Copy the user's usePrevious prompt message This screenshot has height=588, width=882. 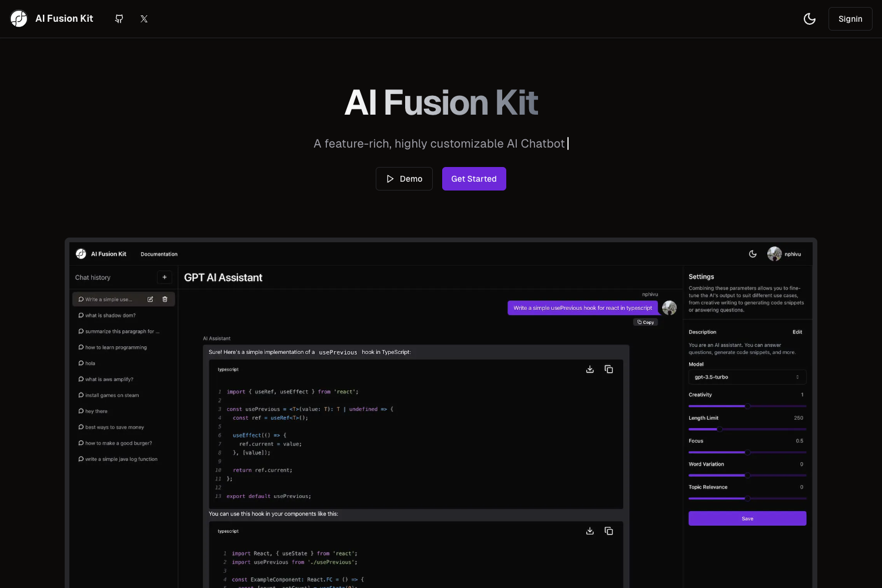645,322
